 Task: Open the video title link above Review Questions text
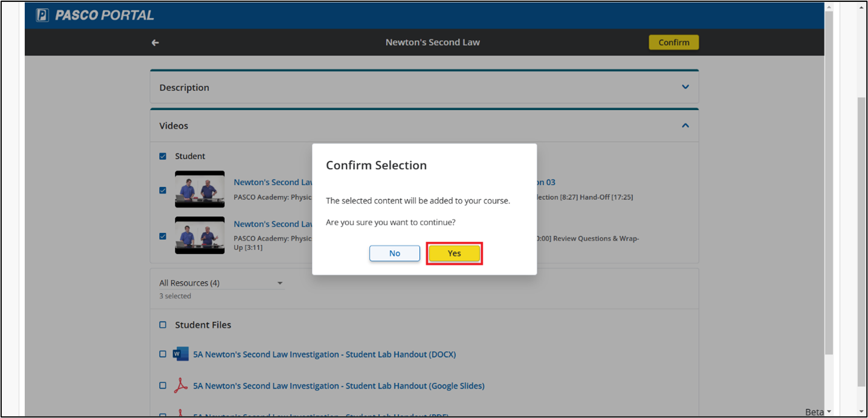tap(273, 224)
